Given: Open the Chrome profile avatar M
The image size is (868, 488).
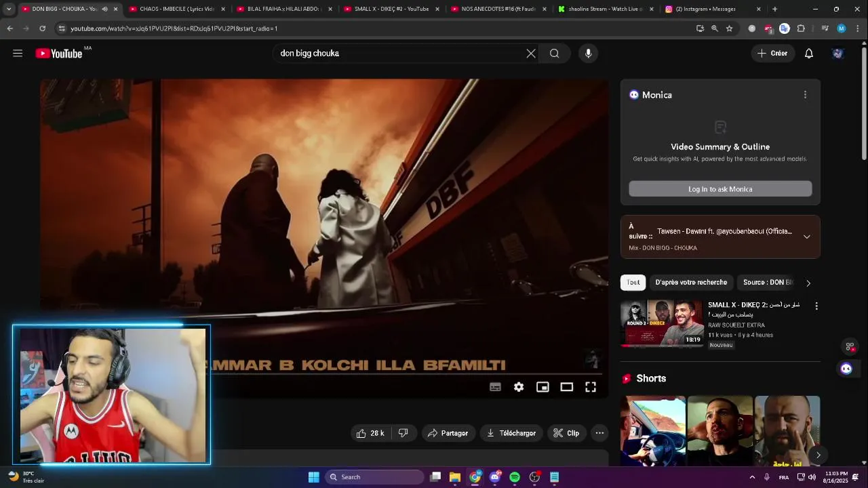Looking at the screenshot, I should (x=841, y=28).
